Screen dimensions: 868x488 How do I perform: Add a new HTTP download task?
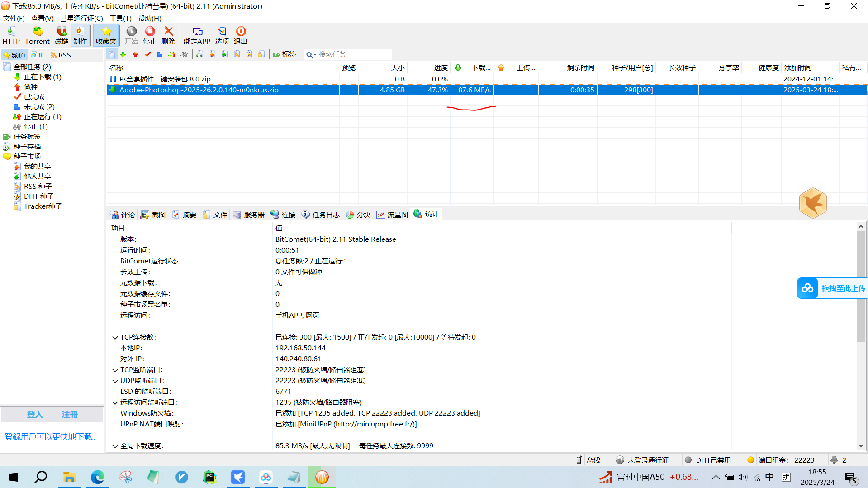(x=11, y=35)
